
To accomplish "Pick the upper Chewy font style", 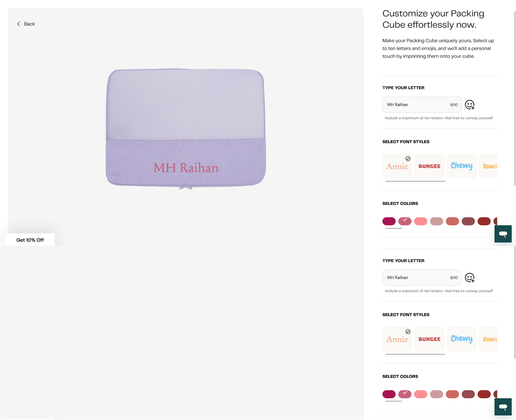I will 461,166.
